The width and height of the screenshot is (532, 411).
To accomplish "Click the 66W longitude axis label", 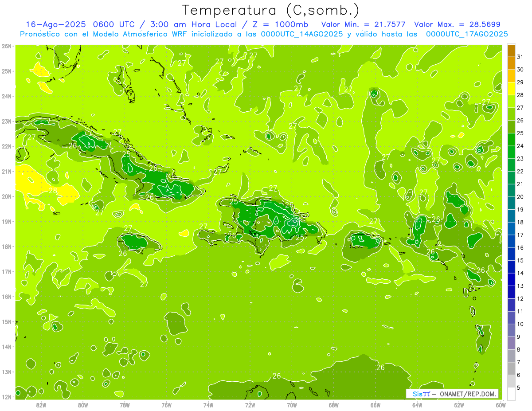I will [375, 405].
